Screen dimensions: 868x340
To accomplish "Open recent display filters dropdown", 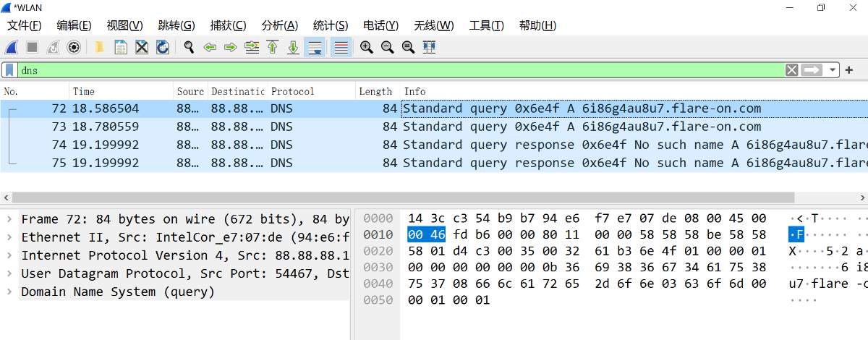I will click(x=833, y=70).
